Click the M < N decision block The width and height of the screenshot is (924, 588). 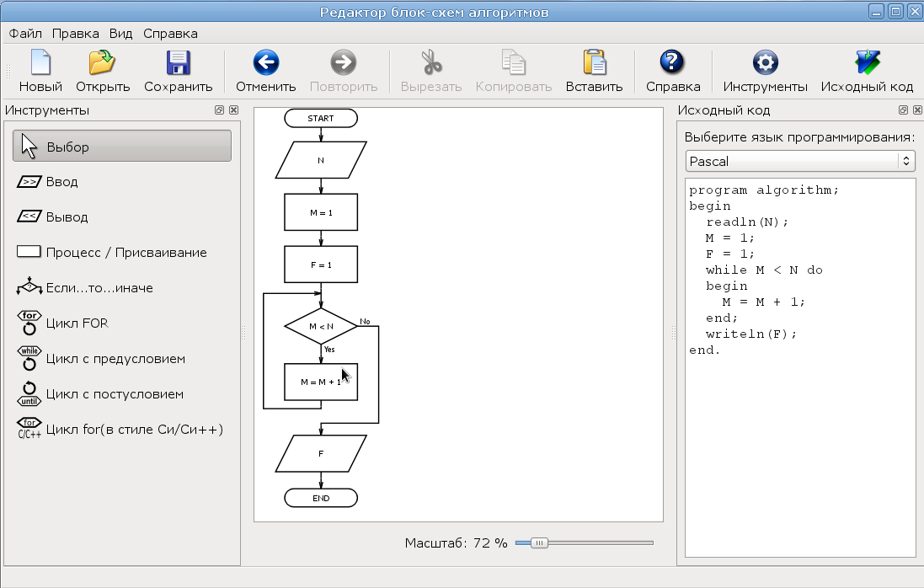click(x=321, y=326)
